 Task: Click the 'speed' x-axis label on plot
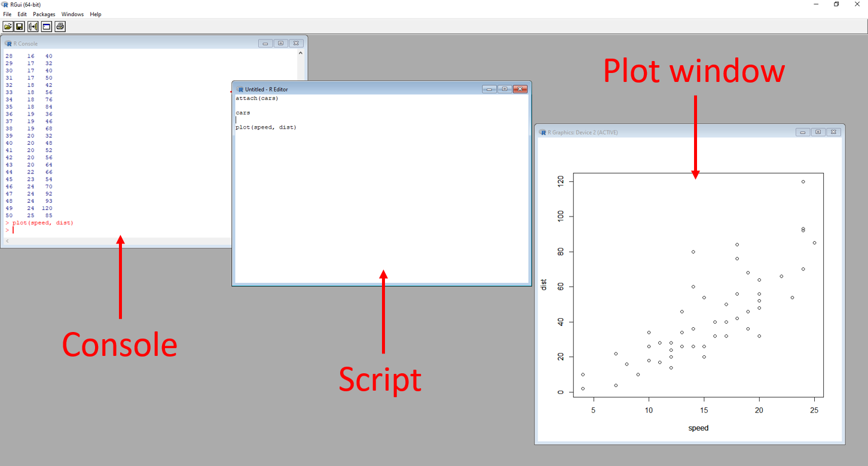click(698, 428)
